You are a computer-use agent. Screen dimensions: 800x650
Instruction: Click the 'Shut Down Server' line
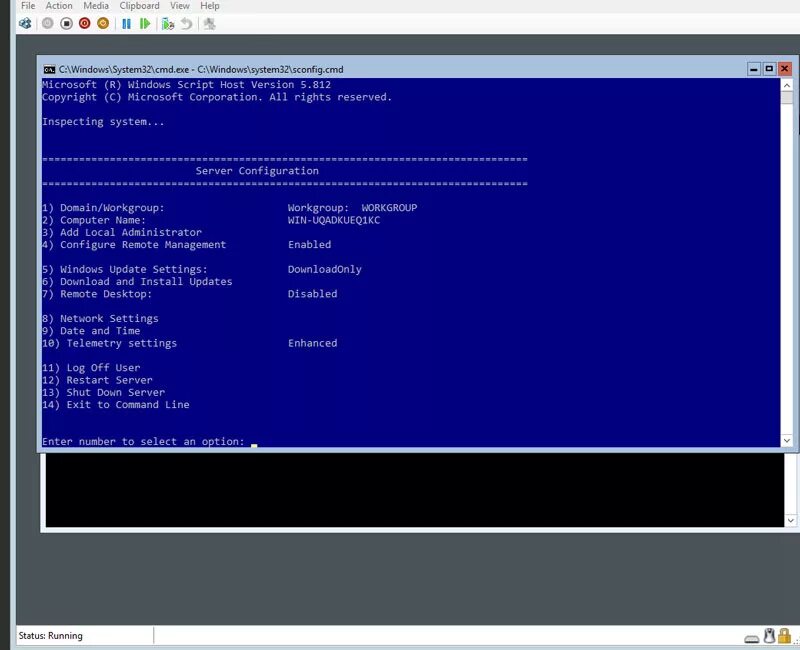pyautogui.click(x=104, y=392)
